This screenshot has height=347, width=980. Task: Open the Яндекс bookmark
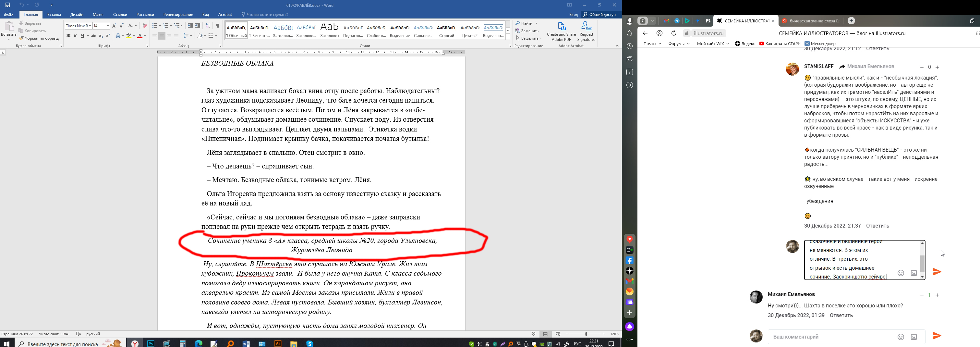(745, 44)
